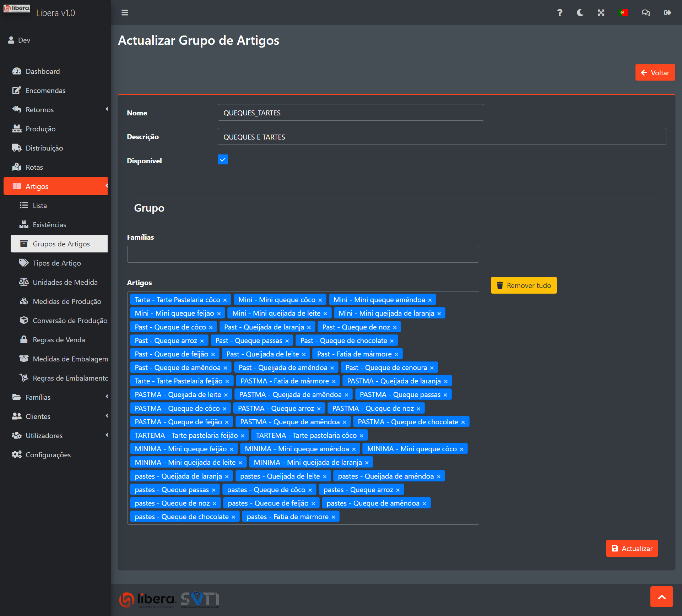
Task: Toggle the Disponível checkbox
Action: pos(223,160)
